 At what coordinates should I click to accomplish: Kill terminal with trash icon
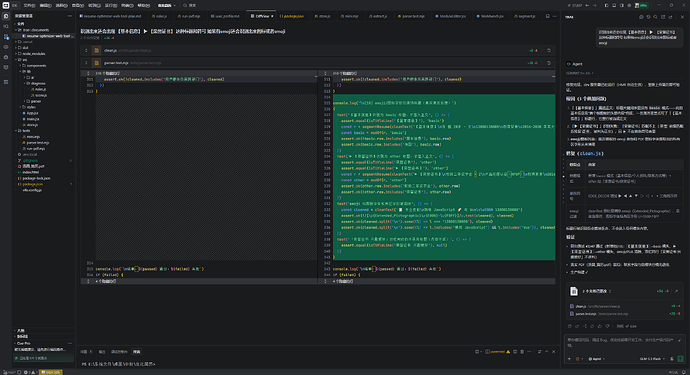pos(522,352)
